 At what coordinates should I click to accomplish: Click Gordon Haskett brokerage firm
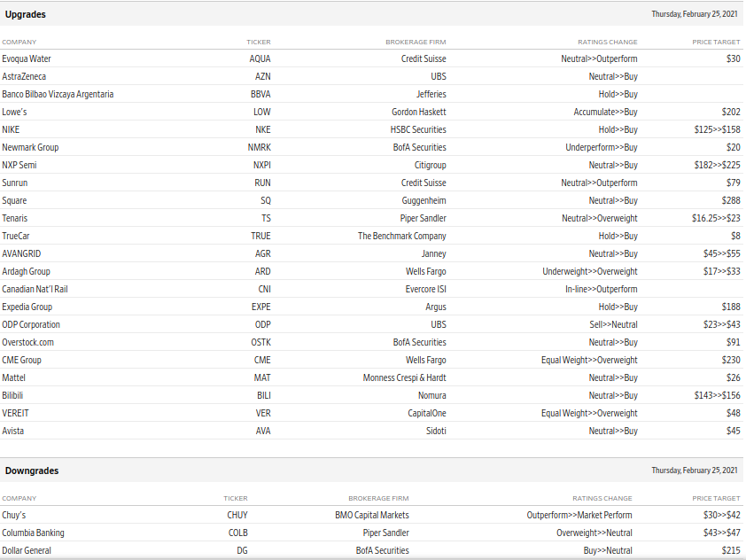tap(419, 112)
